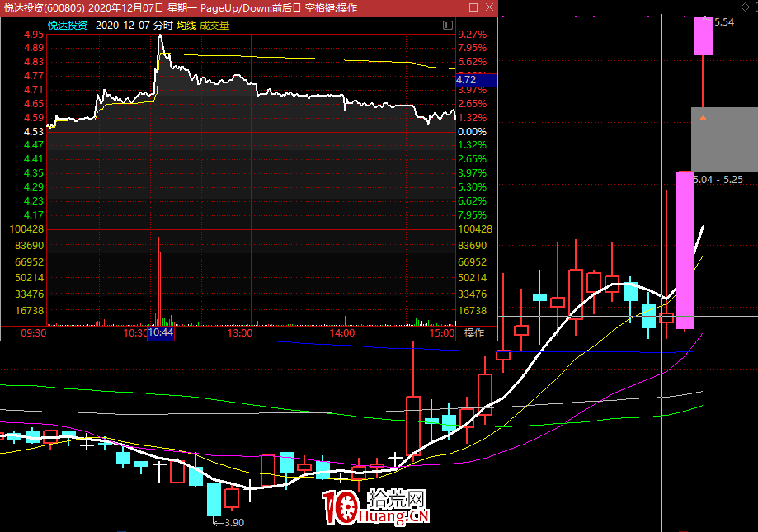Click the 2020-12-07 分时 label
The height and width of the screenshot is (532, 758).
(134, 25)
